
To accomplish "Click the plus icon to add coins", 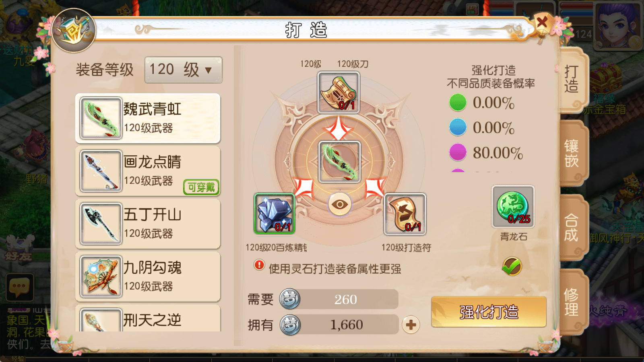I will (x=411, y=325).
